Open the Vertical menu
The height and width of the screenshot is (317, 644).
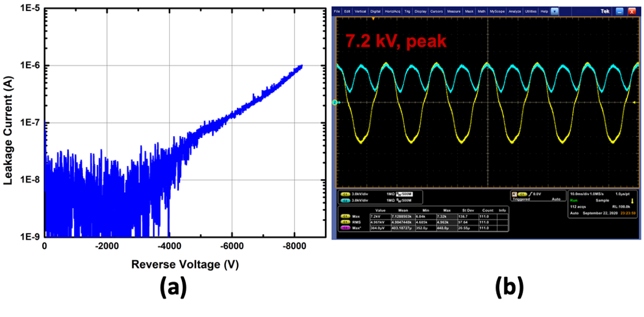pyautogui.click(x=360, y=11)
